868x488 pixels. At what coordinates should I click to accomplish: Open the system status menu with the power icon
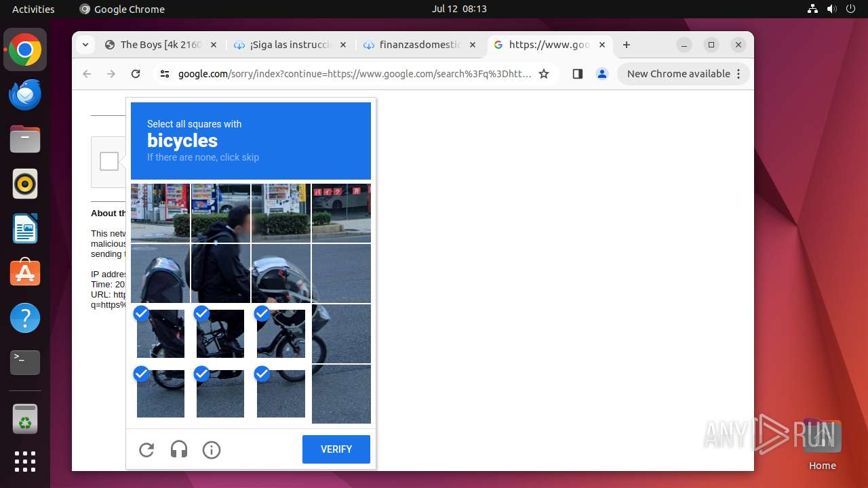(x=831, y=9)
